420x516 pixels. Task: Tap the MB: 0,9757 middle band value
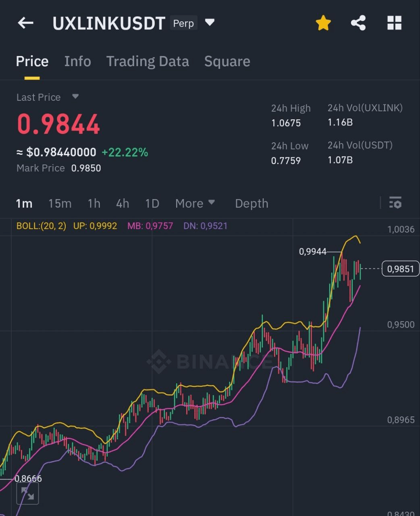click(150, 226)
